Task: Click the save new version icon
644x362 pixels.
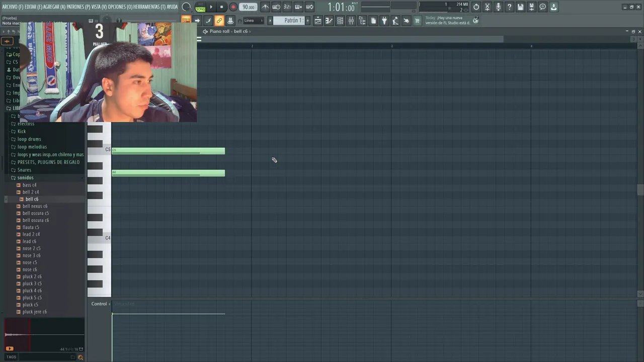Action: [x=531, y=7]
